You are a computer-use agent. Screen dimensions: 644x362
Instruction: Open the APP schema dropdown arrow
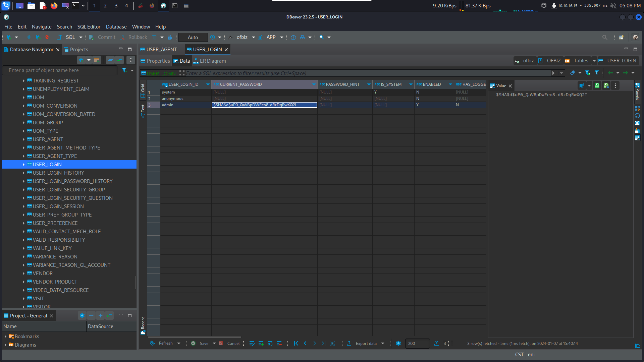(x=282, y=37)
